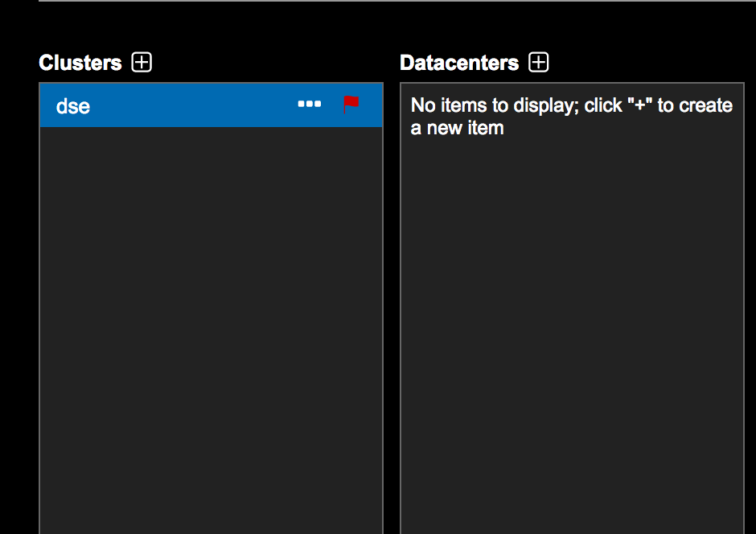Click the "a new item" hint line
Viewport: 756px width, 534px height.
pos(457,128)
